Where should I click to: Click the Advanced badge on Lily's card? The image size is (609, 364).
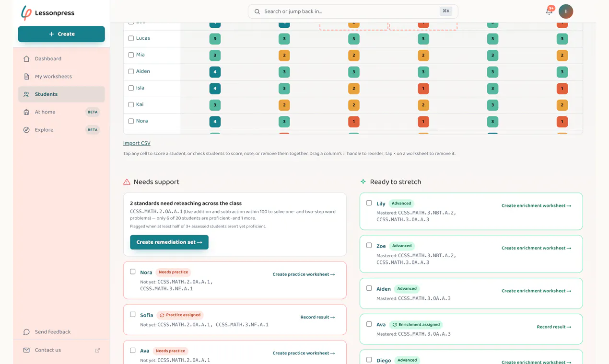[x=401, y=203]
